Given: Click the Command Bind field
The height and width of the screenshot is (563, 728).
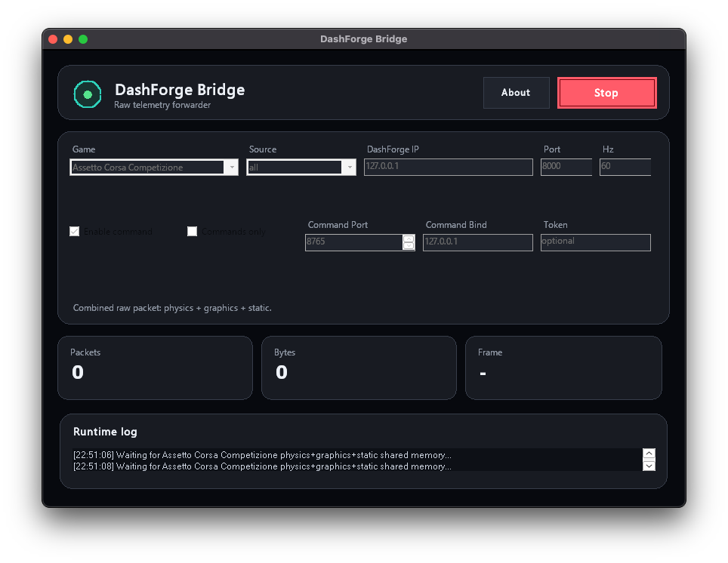Looking at the screenshot, I should click(x=478, y=242).
